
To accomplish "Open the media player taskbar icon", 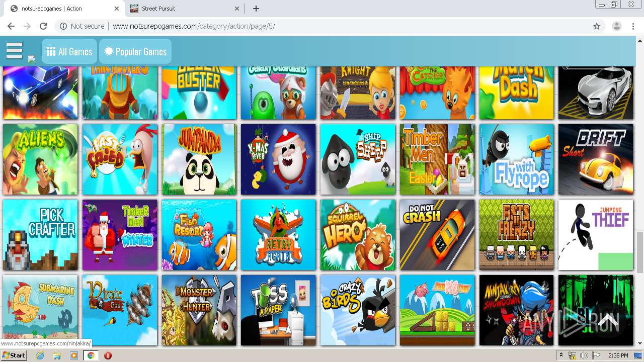I will 74,355.
